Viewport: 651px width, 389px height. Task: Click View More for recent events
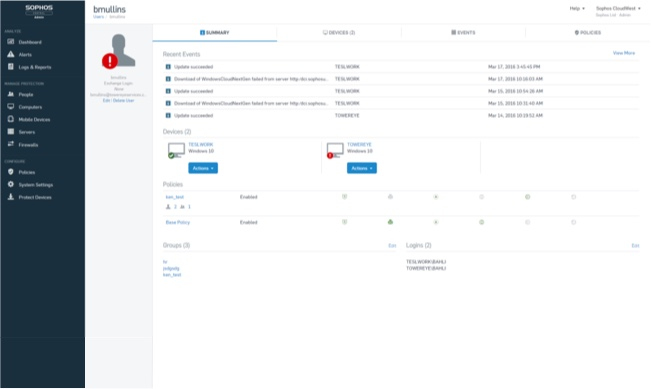coord(624,53)
